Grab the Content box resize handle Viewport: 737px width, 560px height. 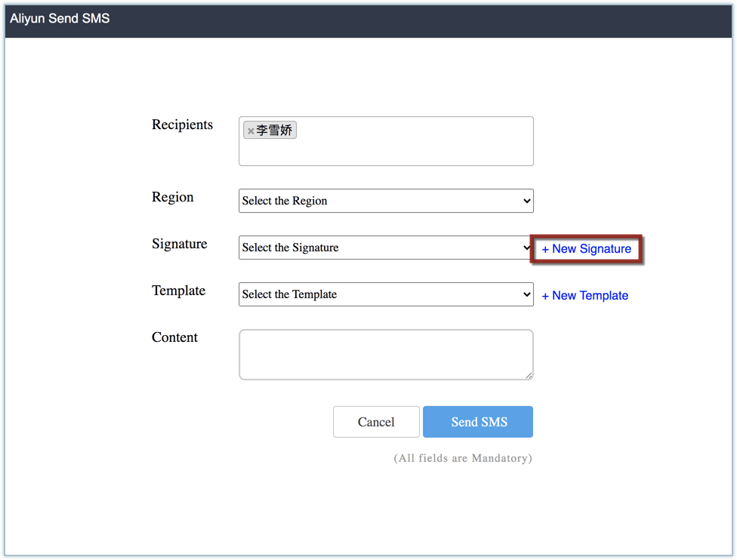[x=529, y=375]
